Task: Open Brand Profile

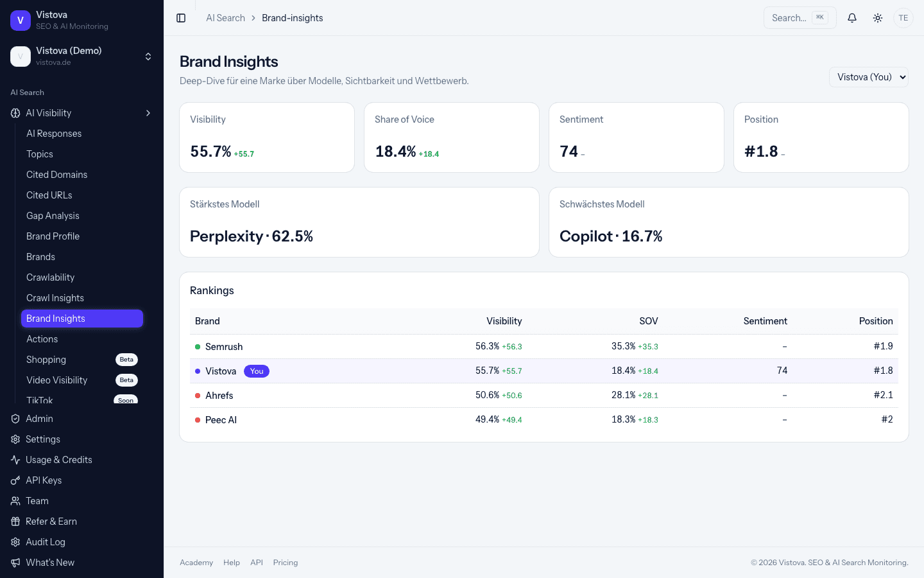Action: 82,236
